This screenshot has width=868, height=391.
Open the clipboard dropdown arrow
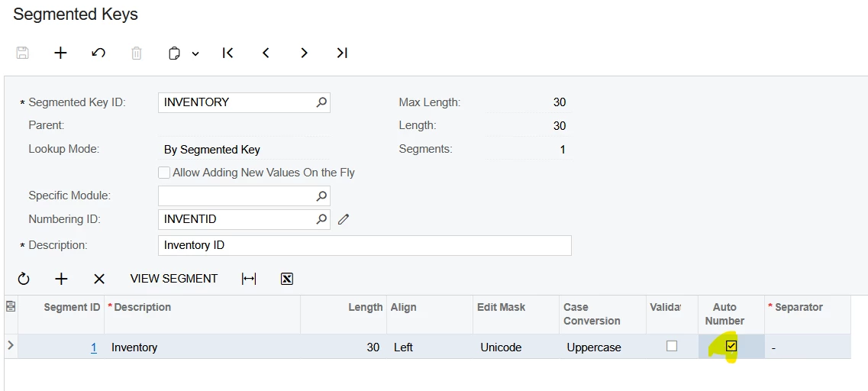click(195, 53)
